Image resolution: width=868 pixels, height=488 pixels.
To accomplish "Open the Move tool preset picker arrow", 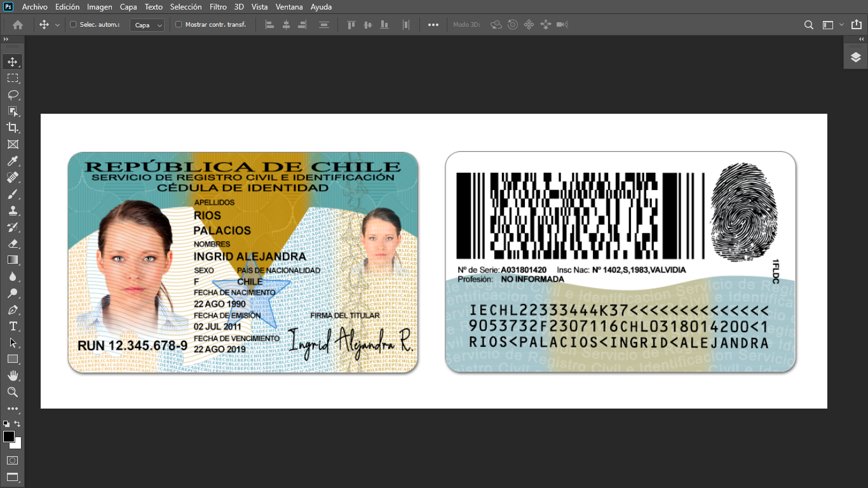I will click(x=57, y=25).
